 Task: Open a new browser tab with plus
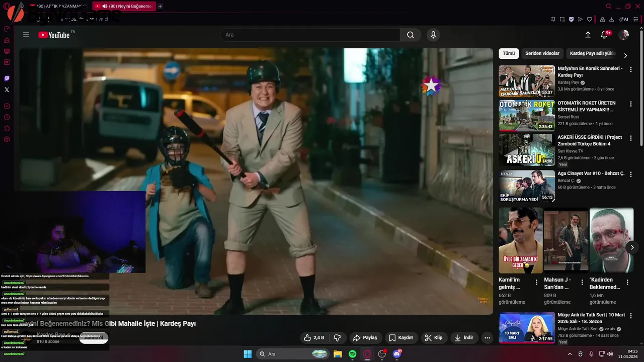click(x=160, y=6)
